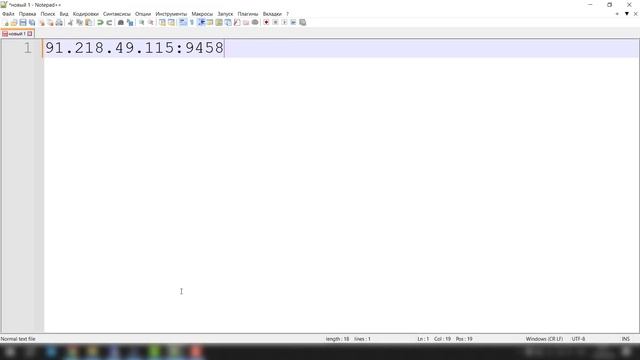Open the Инструменты menu

coord(171,14)
